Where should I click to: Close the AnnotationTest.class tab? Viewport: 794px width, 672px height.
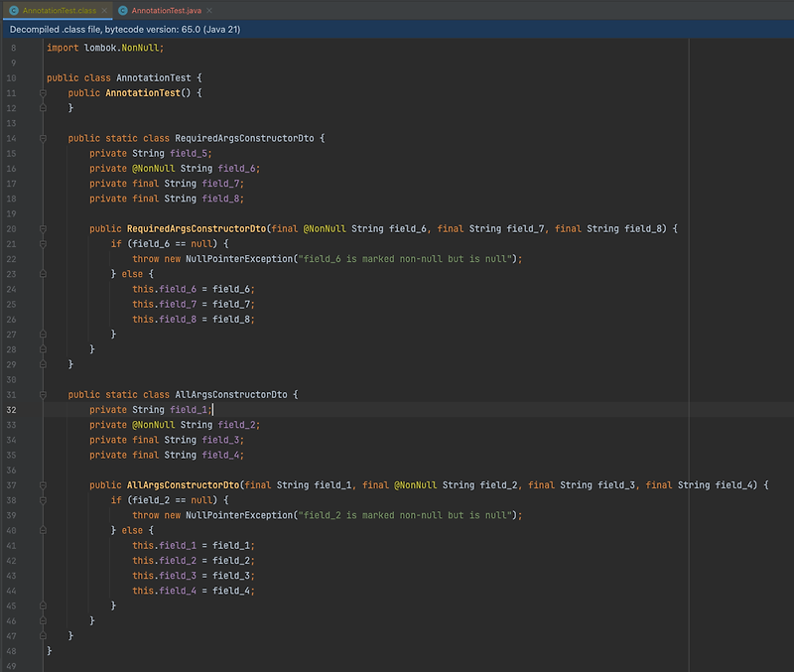point(102,10)
